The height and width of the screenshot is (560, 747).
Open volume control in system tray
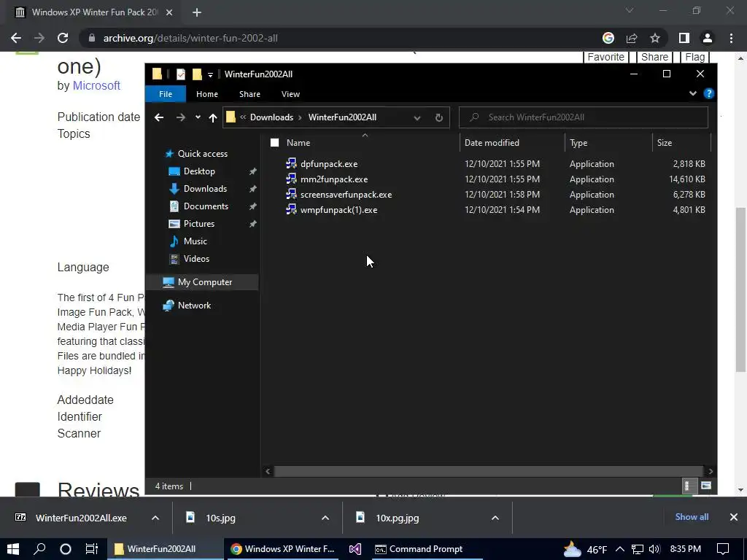[x=654, y=549]
